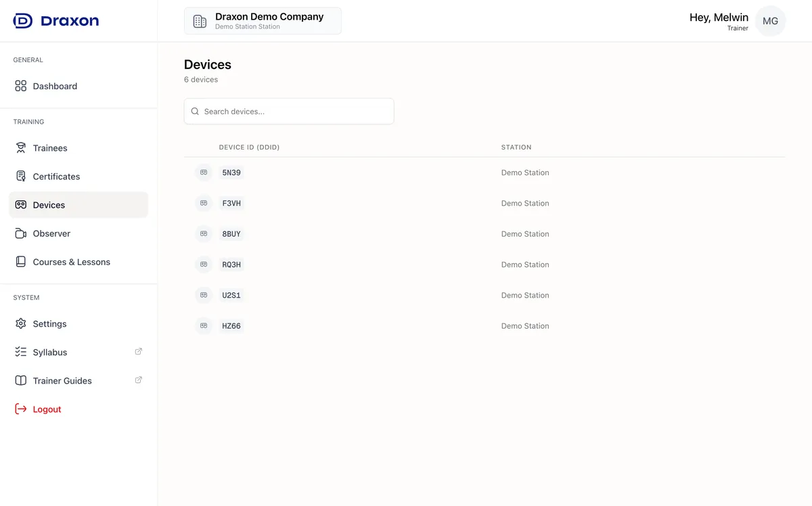The height and width of the screenshot is (506, 812).
Task: Click headset icon for device U2S1
Action: coord(204,295)
